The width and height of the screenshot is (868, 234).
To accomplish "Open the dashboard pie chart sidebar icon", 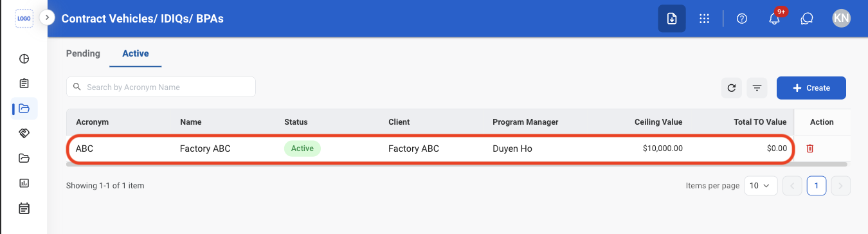I will click(24, 59).
